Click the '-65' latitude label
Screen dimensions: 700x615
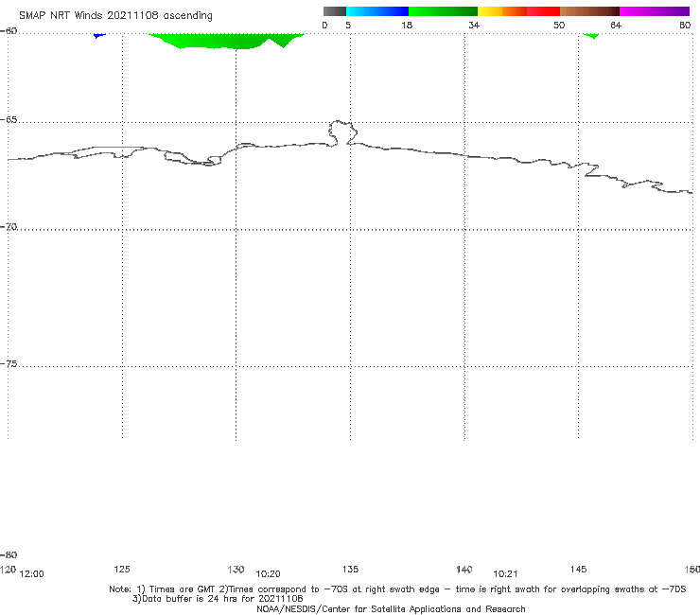click(9, 120)
